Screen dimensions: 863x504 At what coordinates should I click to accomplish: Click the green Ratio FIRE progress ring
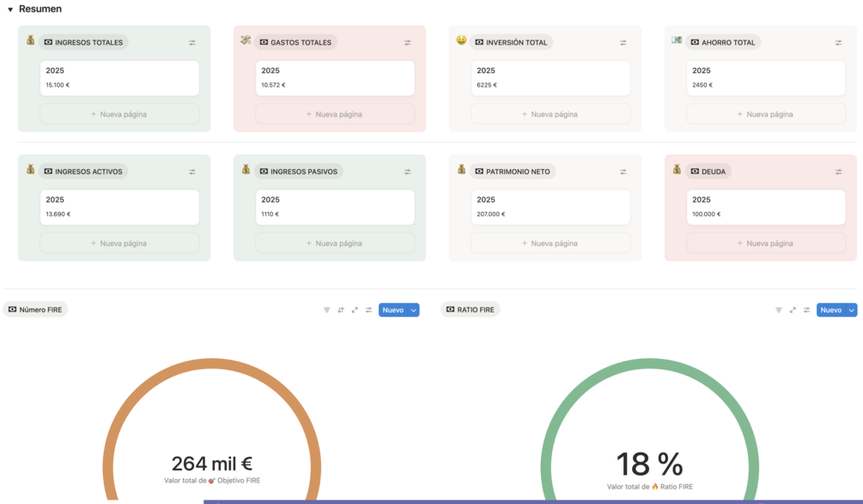pos(650,364)
